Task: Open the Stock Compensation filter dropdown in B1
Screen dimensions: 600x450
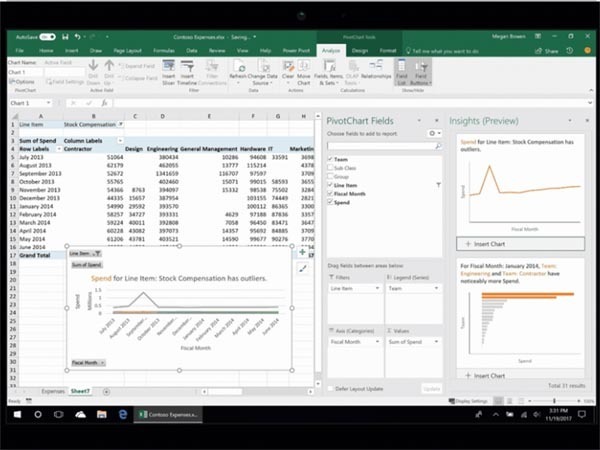Action: [x=120, y=124]
